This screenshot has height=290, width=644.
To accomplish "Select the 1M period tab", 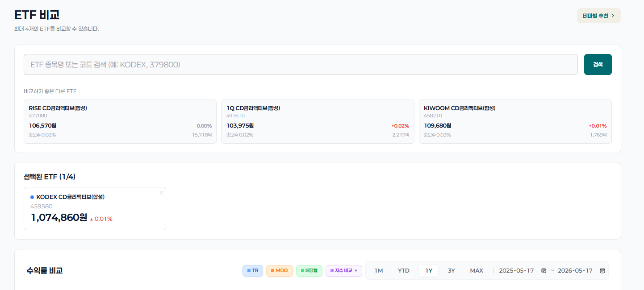I will 379,271.
